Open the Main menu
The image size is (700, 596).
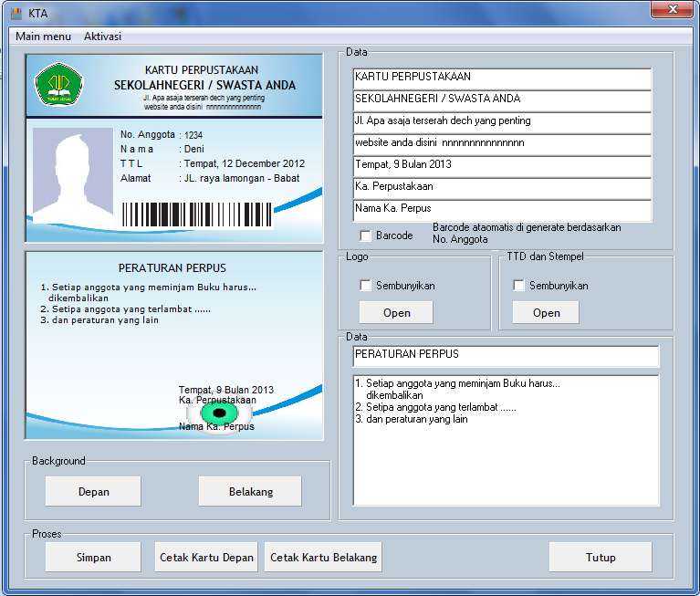(43, 37)
